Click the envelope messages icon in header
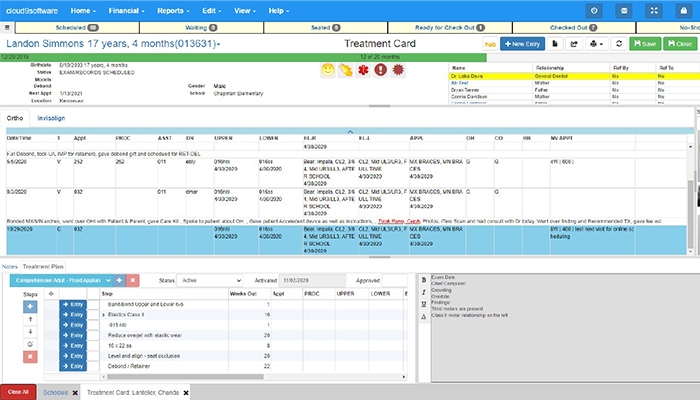This screenshot has width=700, height=400. click(x=625, y=10)
